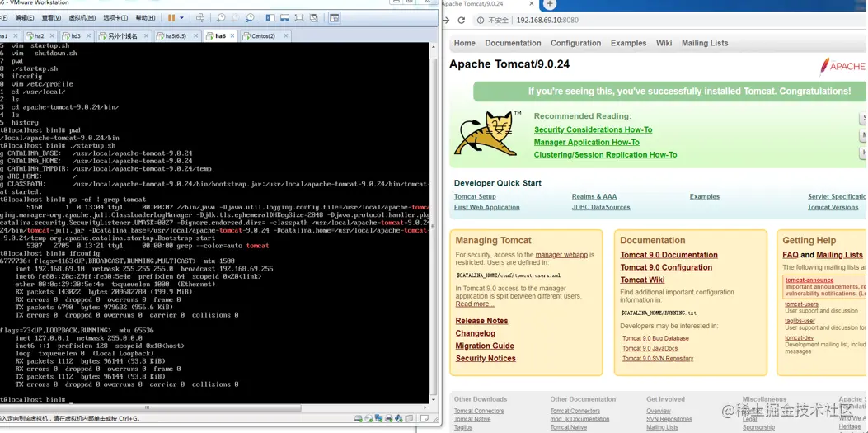This screenshot has height=433, width=868.
Task: Toggle the thumbnail bar view icon in VMware
Action: click(x=284, y=17)
